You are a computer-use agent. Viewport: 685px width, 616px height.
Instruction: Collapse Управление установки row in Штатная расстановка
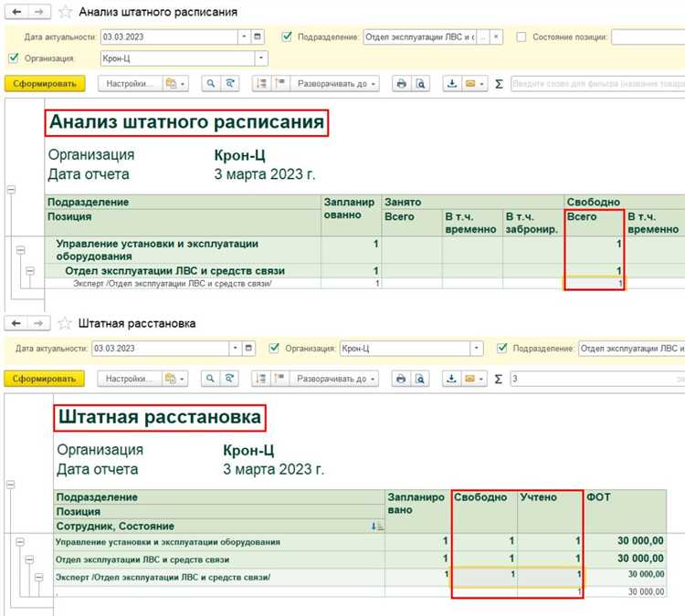(20, 542)
